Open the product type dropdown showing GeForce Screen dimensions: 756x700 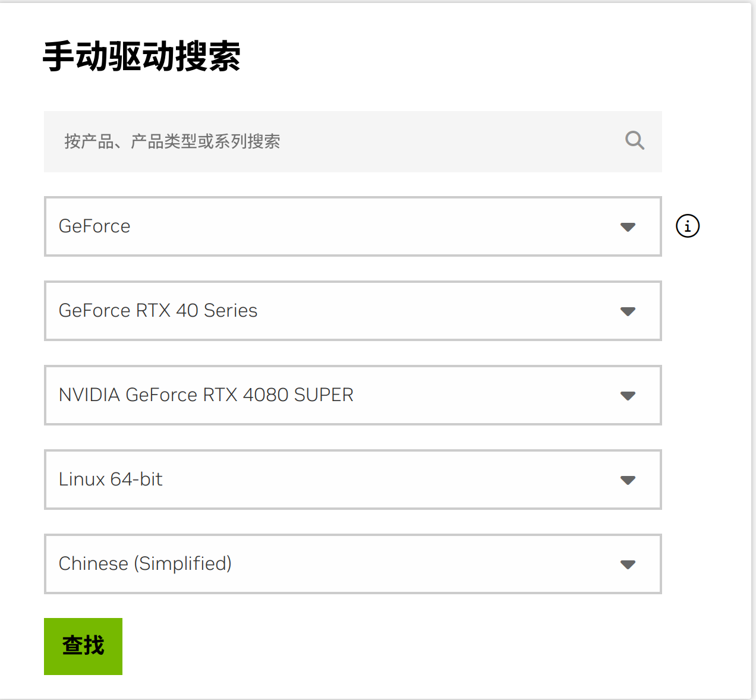(353, 227)
